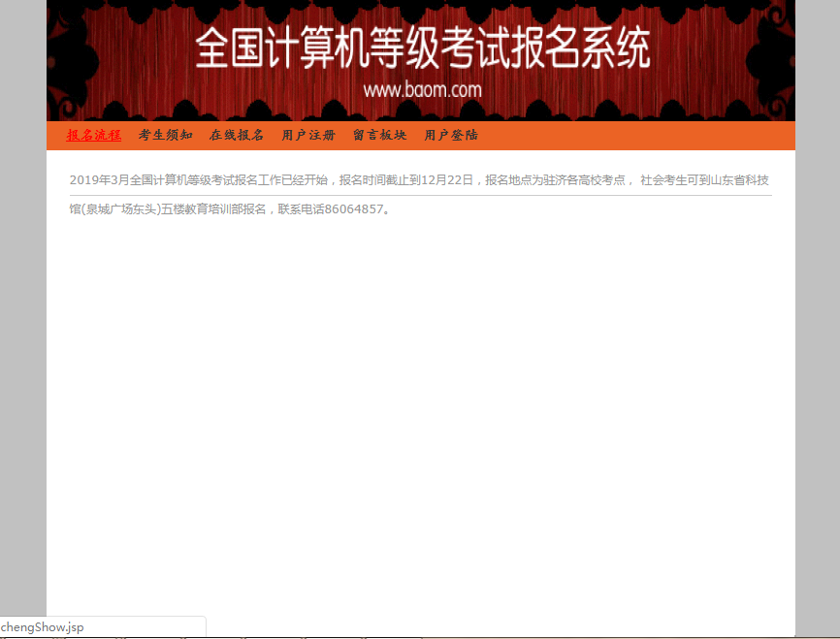Visit the 留言板块 section
840x639 pixels.
coord(379,135)
